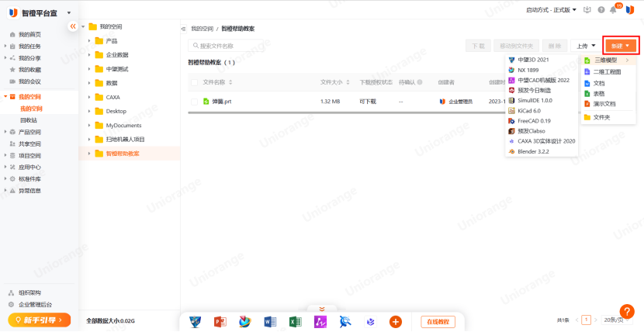This screenshot has height=332, width=644.
Task: Expand 产品空间 in the left sidebar
Action: point(5,132)
